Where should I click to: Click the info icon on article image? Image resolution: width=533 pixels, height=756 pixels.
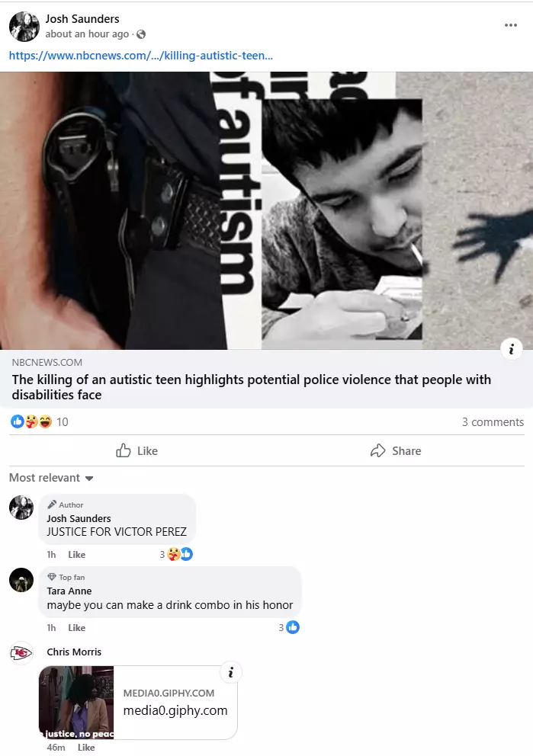click(x=512, y=348)
